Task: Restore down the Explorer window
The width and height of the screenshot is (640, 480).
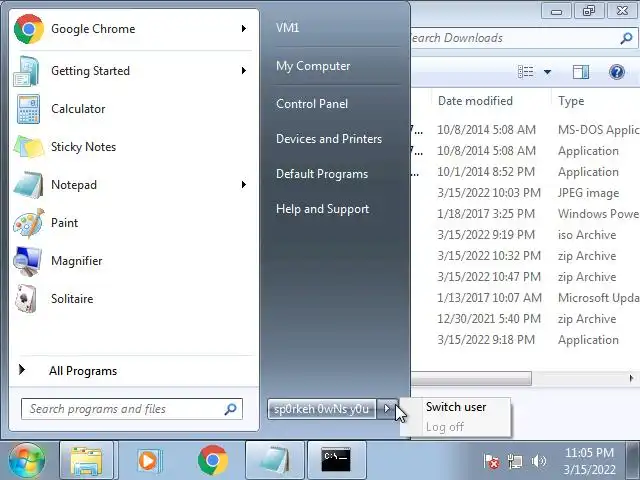Action: pyautogui.click(x=589, y=11)
